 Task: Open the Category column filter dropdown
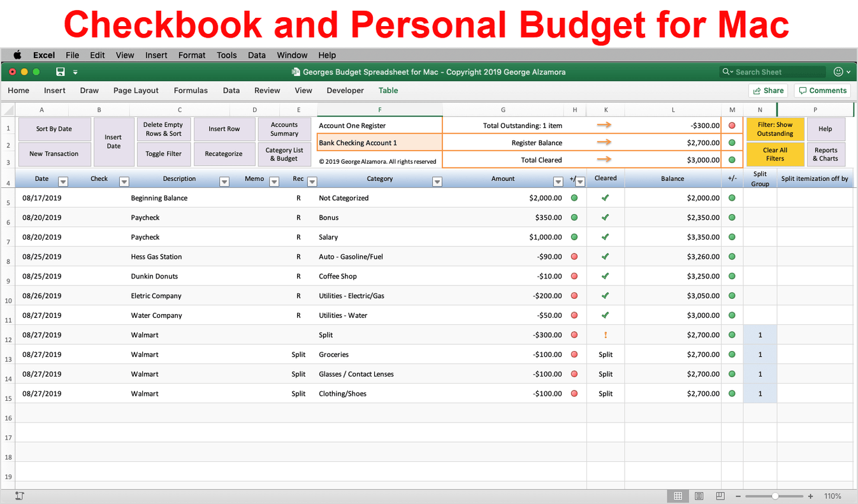(x=437, y=182)
